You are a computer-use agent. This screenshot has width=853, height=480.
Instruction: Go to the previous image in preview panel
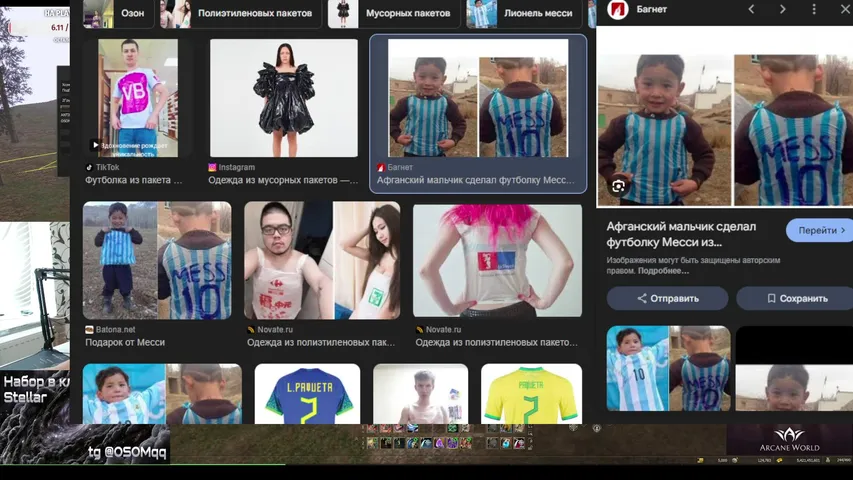coord(751,9)
